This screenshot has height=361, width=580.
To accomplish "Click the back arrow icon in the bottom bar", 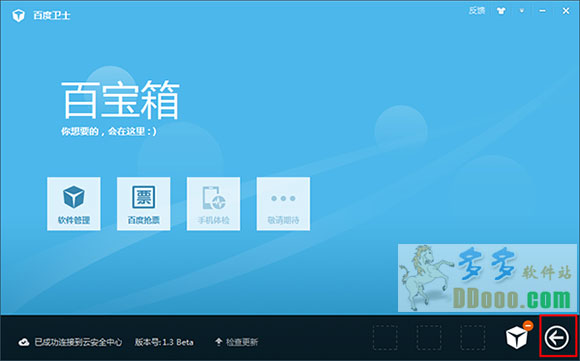I will (x=557, y=338).
